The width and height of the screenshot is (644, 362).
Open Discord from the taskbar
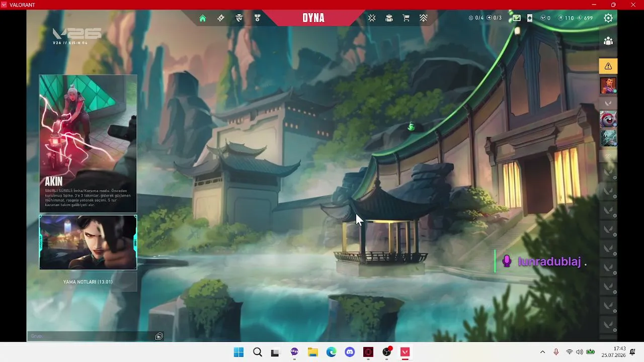click(350, 352)
